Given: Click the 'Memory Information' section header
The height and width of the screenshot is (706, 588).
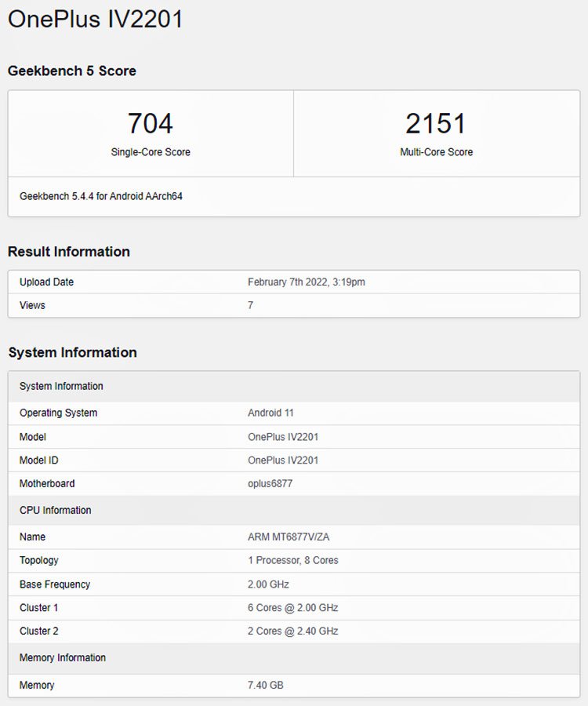Looking at the screenshot, I should pos(63,658).
